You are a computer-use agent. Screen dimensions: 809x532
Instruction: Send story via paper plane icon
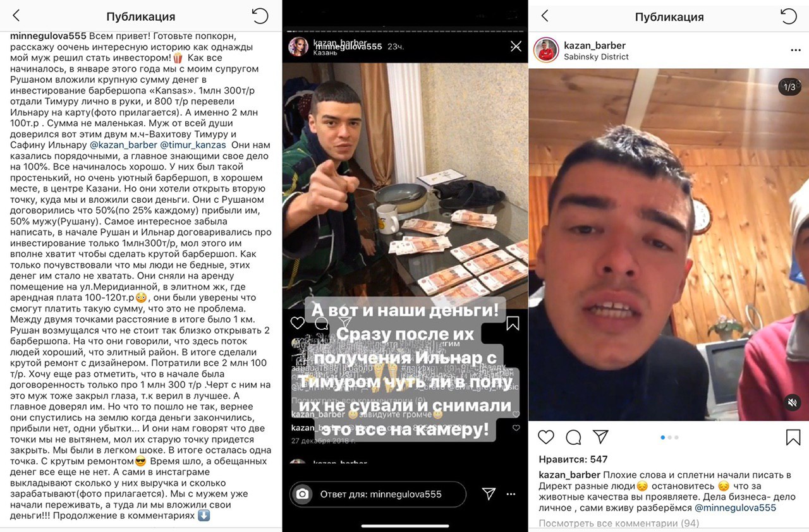coord(489,493)
